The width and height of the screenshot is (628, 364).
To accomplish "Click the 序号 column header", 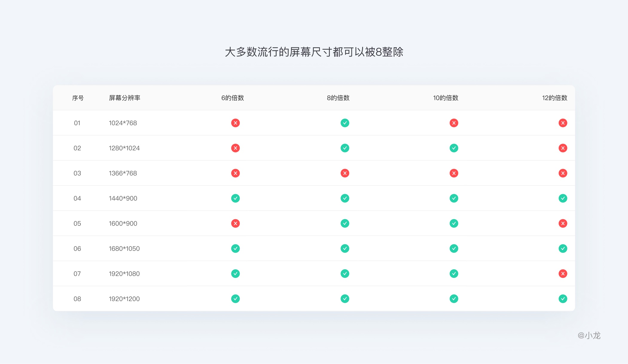I will pos(77,98).
